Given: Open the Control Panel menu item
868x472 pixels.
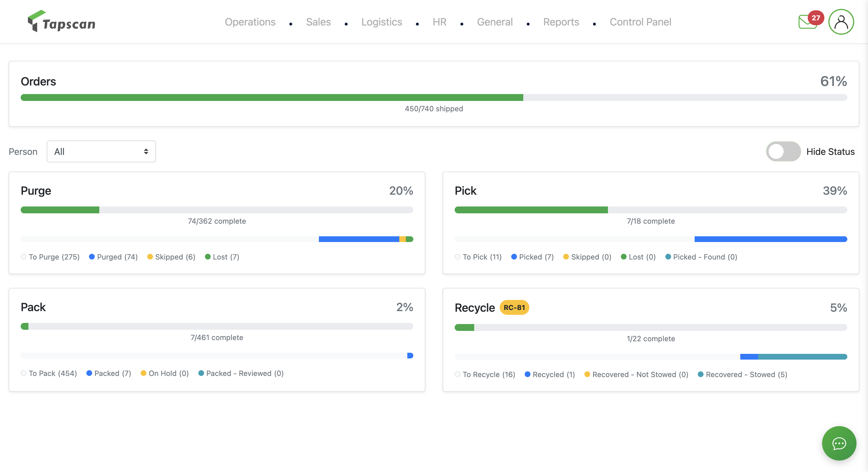Looking at the screenshot, I should [640, 22].
